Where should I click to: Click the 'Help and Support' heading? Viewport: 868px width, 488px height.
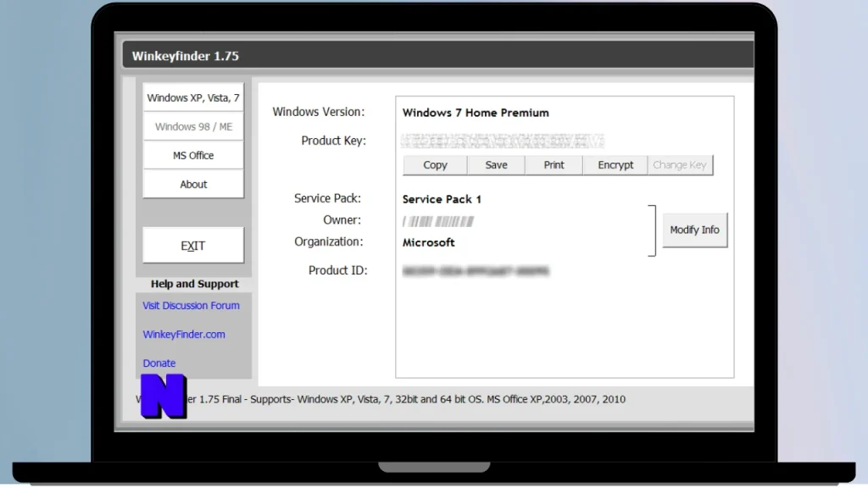tap(195, 284)
